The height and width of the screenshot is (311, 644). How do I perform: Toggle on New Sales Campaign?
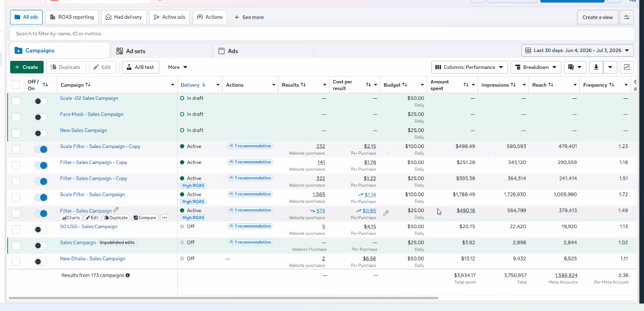tap(41, 133)
